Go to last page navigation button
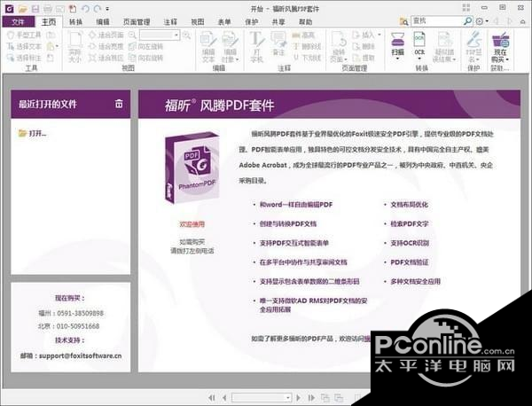The image size is (532, 406). click(x=311, y=397)
